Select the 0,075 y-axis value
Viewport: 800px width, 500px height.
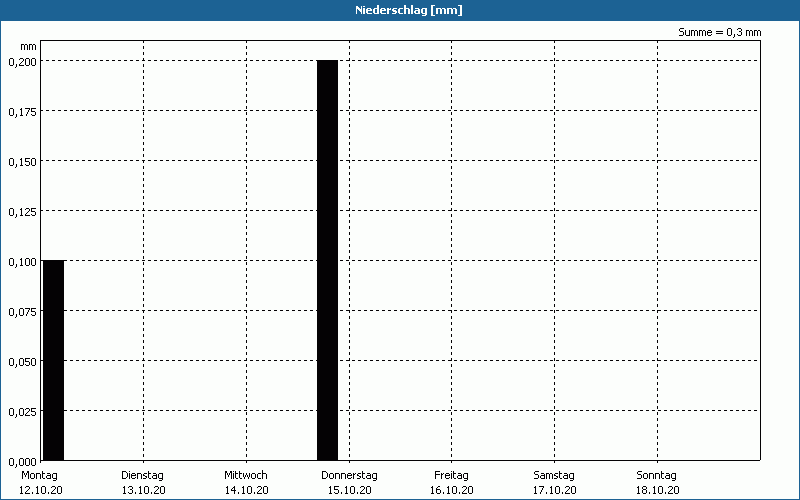pos(22,311)
